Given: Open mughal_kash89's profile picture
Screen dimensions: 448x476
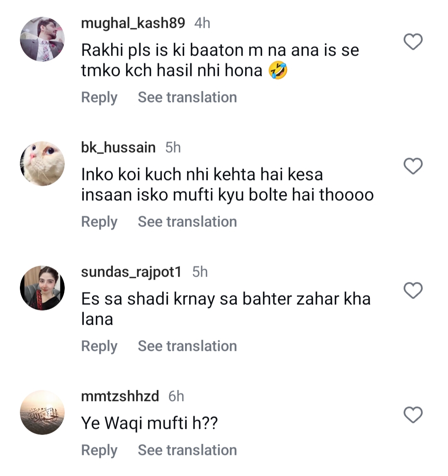Looking at the screenshot, I should [42, 39].
